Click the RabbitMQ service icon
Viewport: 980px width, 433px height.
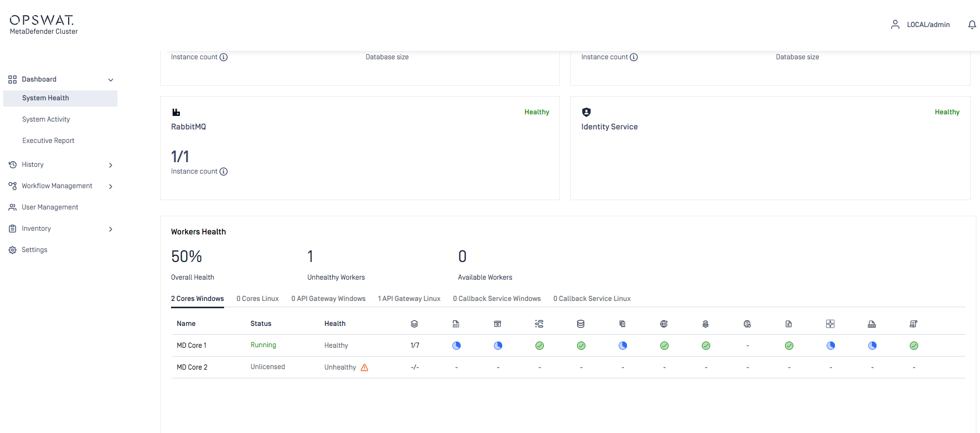(176, 112)
